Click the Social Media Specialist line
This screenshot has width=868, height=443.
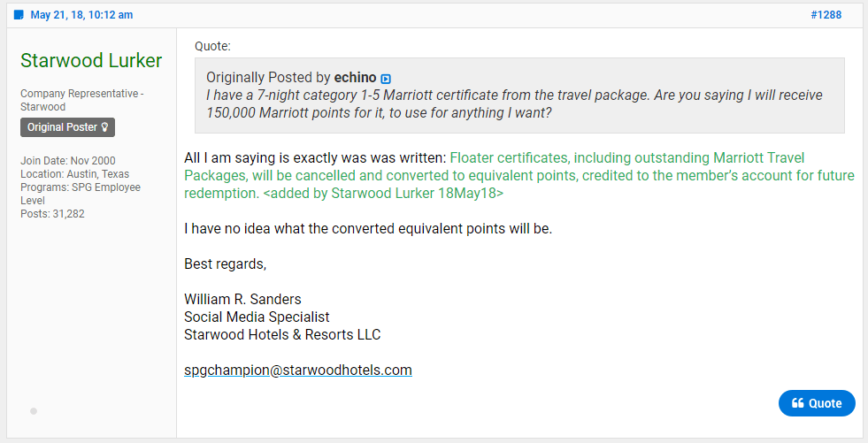coord(257,317)
